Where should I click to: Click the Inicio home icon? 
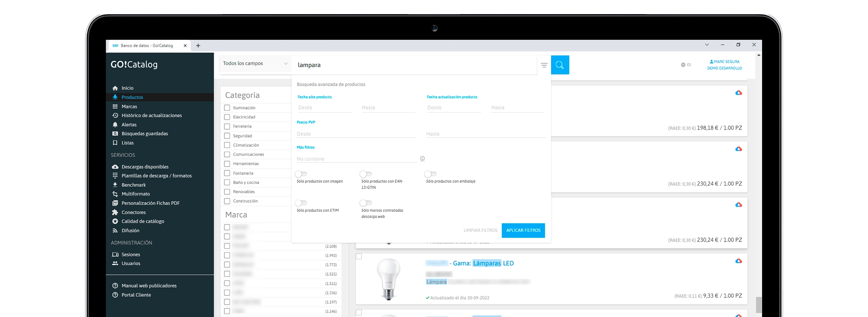point(115,88)
